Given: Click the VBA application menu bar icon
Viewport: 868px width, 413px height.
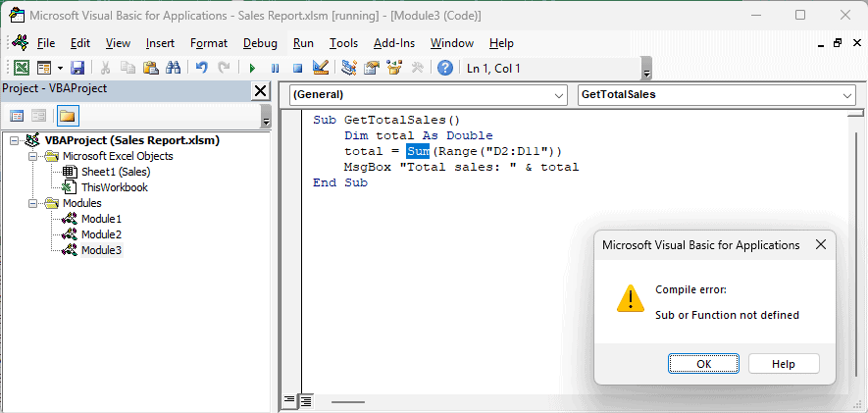Looking at the screenshot, I should (x=21, y=42).
